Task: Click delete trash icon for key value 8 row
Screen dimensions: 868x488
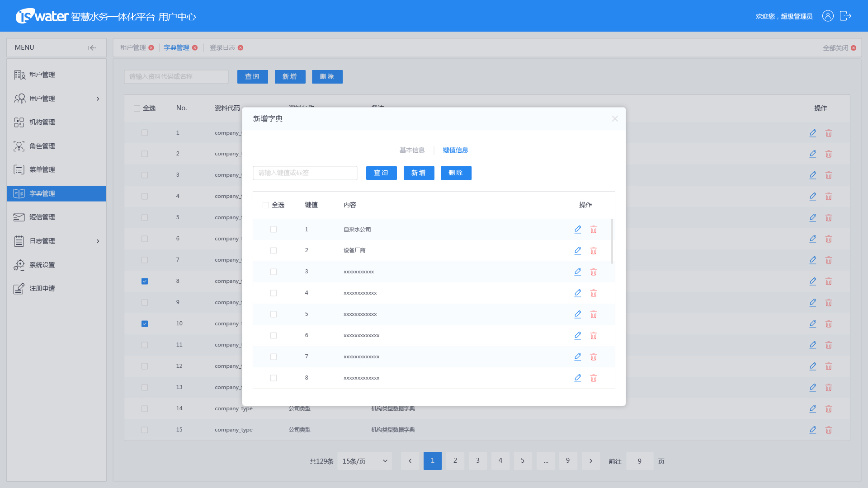Action: tap(593, 378)
